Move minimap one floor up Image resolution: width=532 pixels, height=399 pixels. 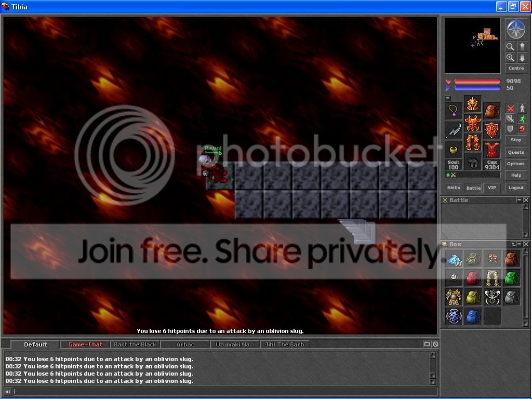(522, 46)
